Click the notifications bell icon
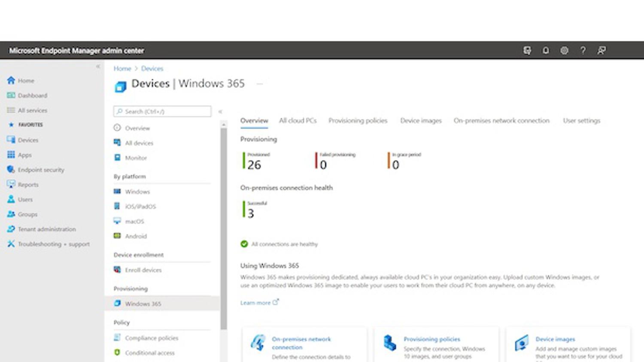Viewport: 644px width, 362px height. [x=546, y=51]
